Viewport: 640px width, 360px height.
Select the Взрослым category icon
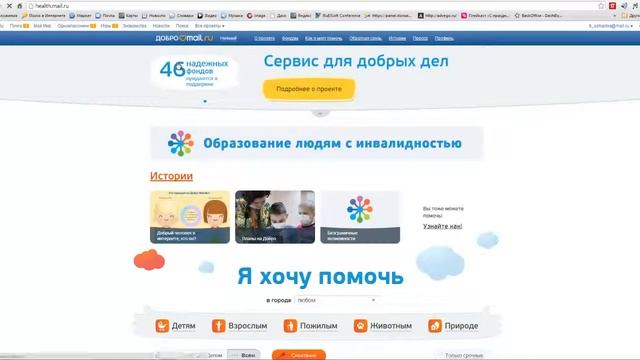218,326
